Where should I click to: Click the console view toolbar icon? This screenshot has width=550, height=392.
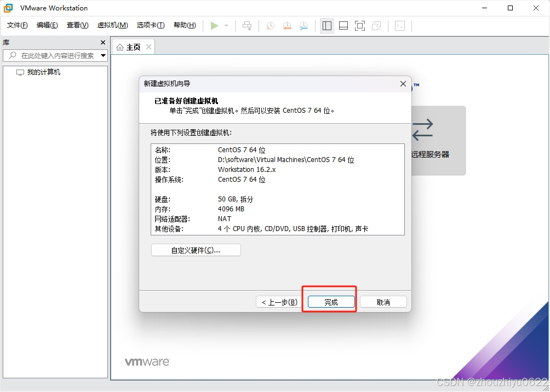point(400,26)
